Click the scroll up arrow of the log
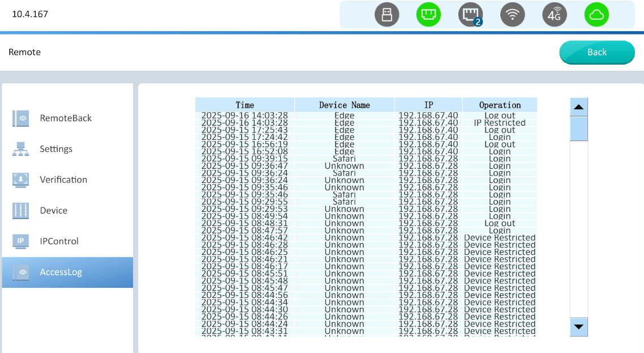This screenshot has width=644, height=353. [578, 107]
